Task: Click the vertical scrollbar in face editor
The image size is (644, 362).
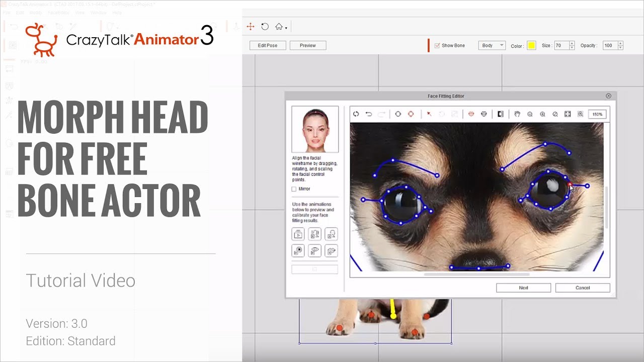Action: pyautogui.click(x=607, y=207)
